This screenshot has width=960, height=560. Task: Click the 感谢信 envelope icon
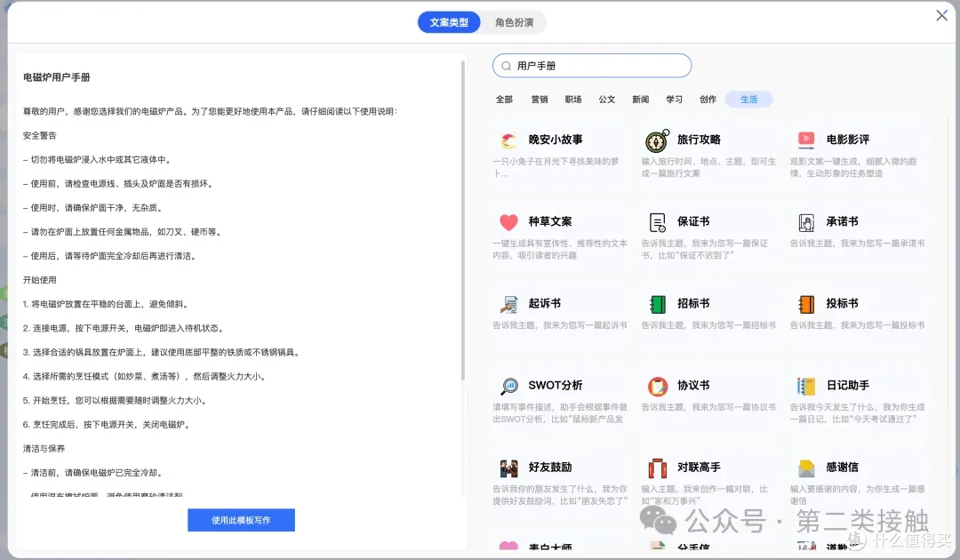(x=806, y=468)
